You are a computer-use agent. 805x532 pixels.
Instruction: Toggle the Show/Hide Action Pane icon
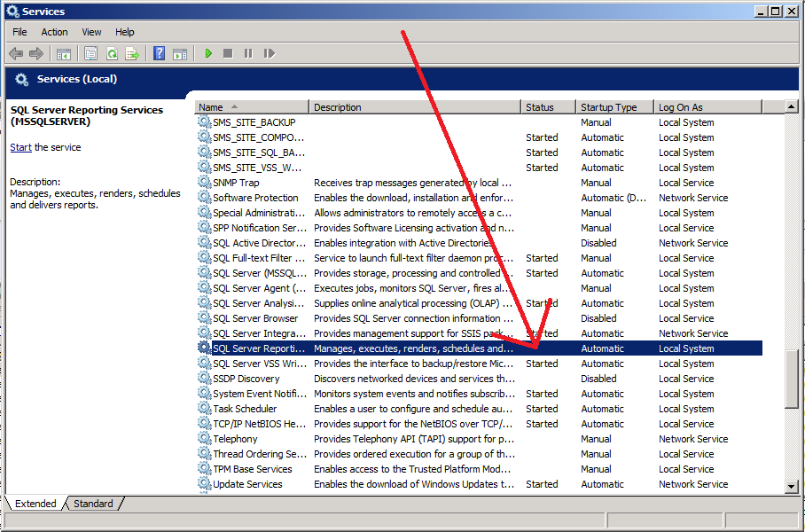tap(180, 53)
